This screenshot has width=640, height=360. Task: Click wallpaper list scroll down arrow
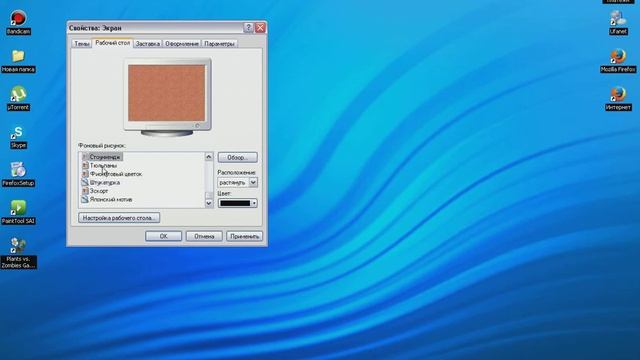[x=209, y=203]
